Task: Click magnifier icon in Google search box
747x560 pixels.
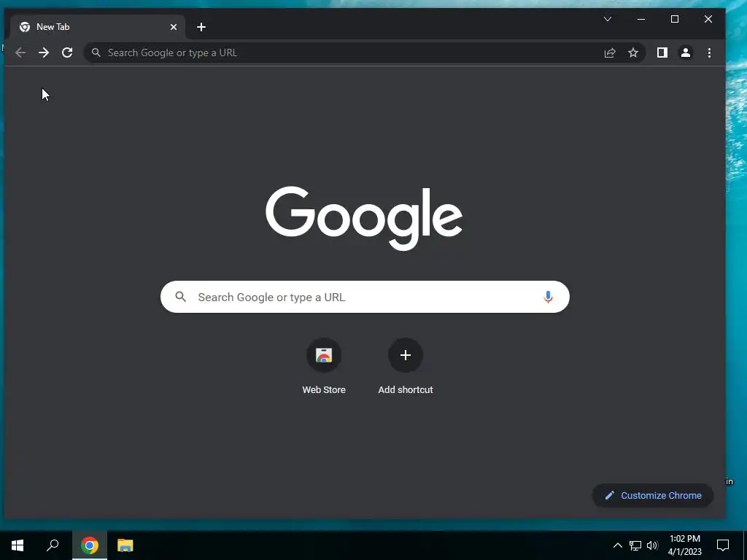Action: pyautogui.click(x=181, y=297)
